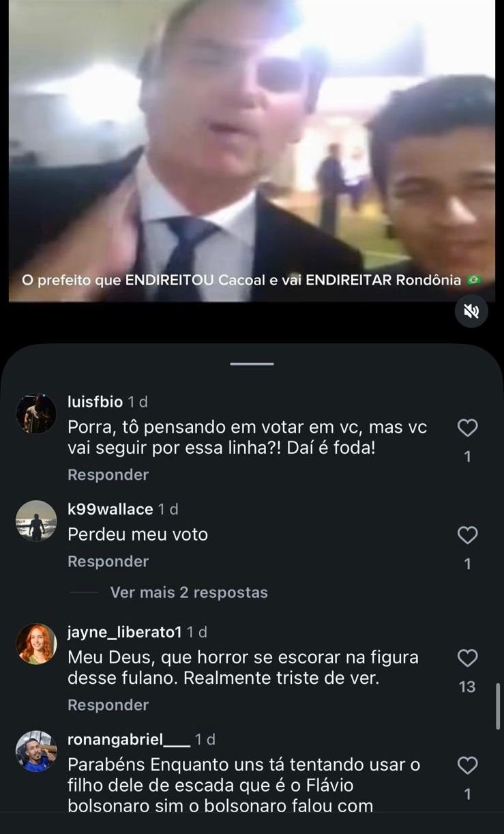Tap Responder under k99wallace's comment
The height and width of the screenshot is (834, 504).
[x=108, y=561]
